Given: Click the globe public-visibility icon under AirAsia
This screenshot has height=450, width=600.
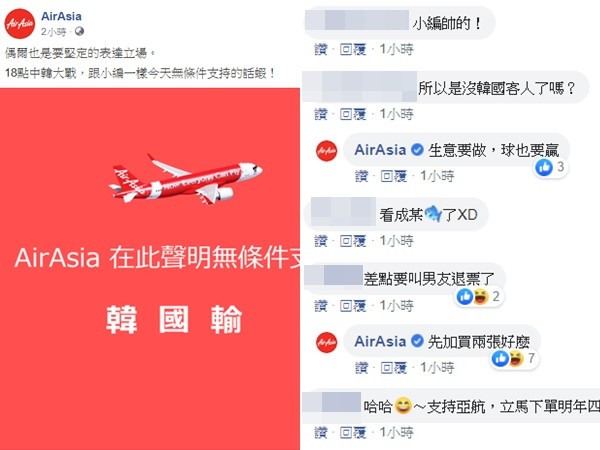Looking at the screenshot, I should (x=79, y=31).
